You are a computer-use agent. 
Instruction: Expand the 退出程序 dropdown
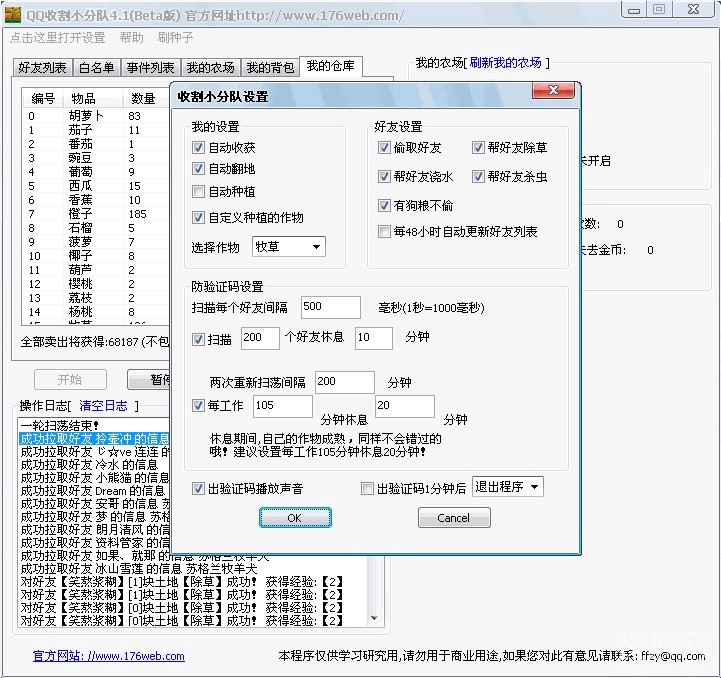[x=507, y=487]
